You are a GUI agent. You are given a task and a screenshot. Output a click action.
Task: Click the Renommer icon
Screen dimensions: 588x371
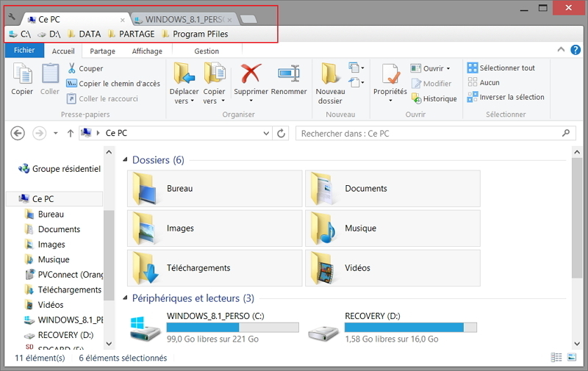coord(289,73)
